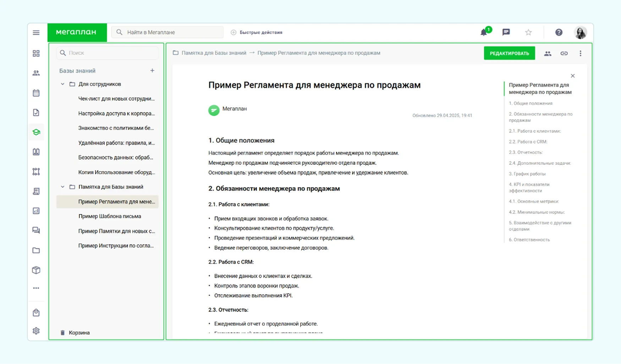
Task: Open Быстрые действия quick actions
Action: 257,32
